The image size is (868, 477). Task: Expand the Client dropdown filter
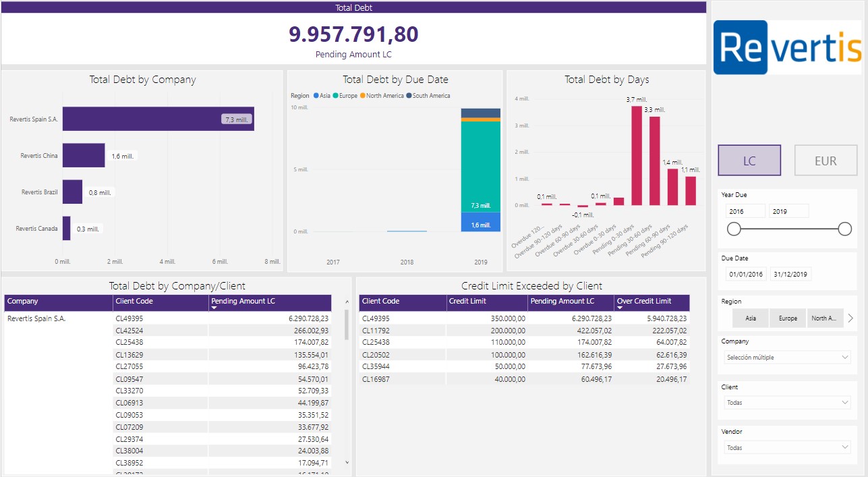point(787,403)
